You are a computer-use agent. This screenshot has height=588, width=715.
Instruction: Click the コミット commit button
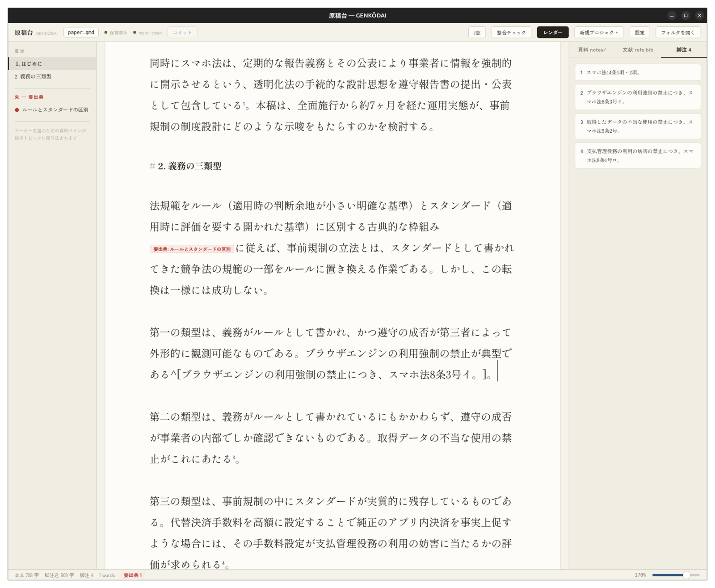pos(182,32)
